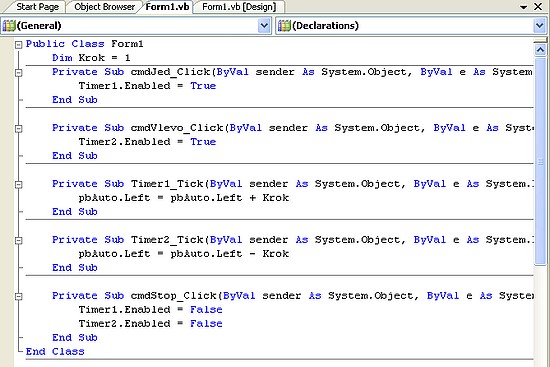Click 'pbAuto.Left + Krok' code line
This screenshot has height=367, width=550.
point(183,198)
